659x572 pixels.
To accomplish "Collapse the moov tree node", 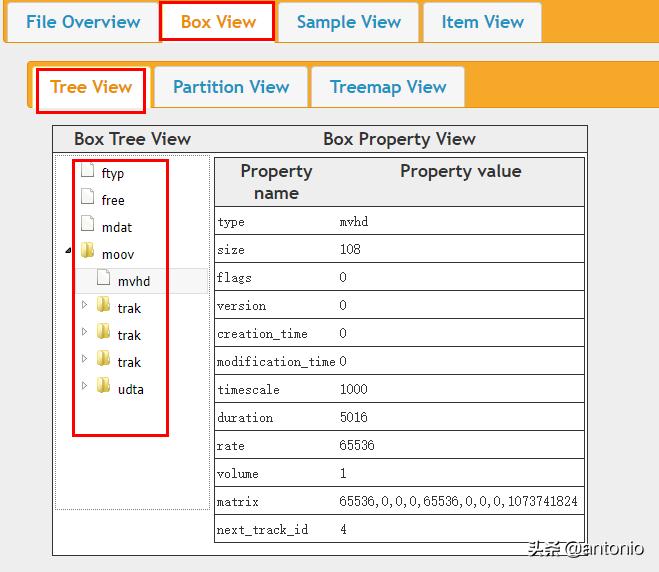I will coord(68,251).
